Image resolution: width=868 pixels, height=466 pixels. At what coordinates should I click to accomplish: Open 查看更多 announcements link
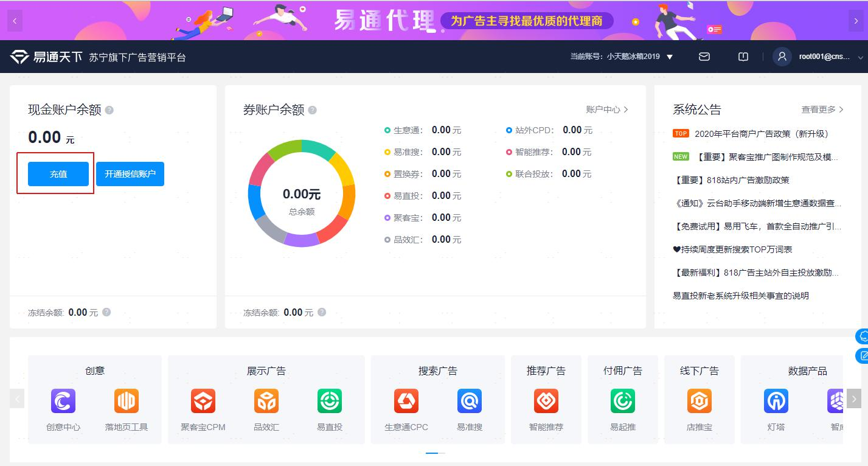pyautogui.click(x=822, y=110)
